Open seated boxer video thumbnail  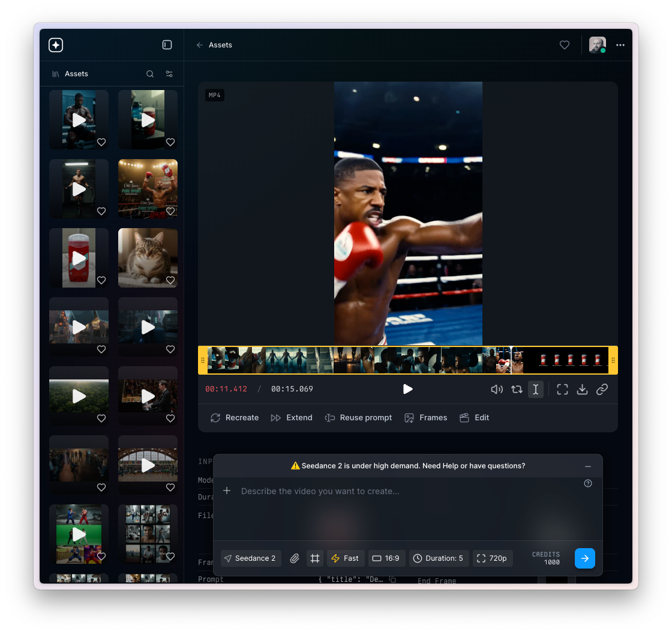79,119
